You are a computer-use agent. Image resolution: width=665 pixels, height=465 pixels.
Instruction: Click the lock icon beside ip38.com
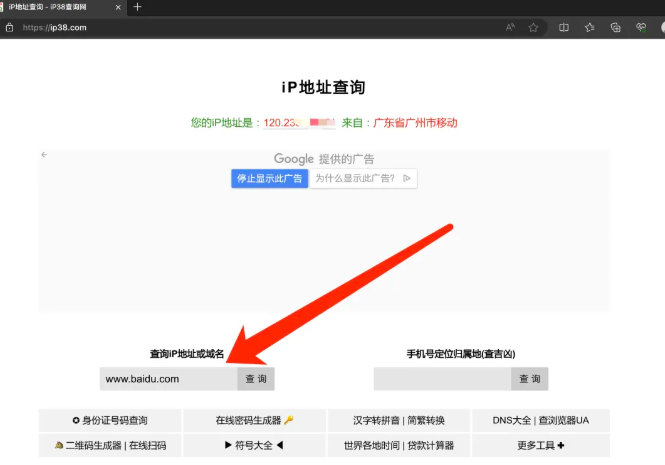(x=9, y=27)
